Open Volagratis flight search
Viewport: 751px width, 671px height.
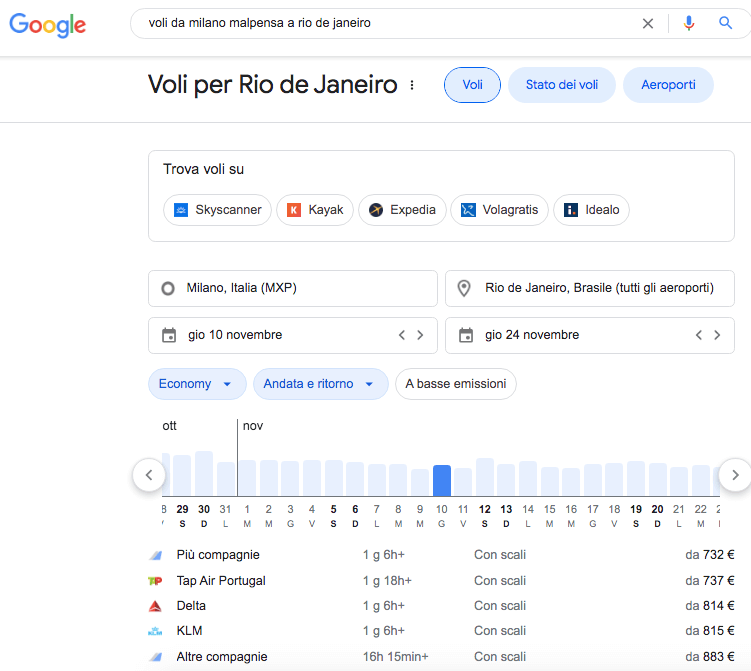click(x=499, y=210)
